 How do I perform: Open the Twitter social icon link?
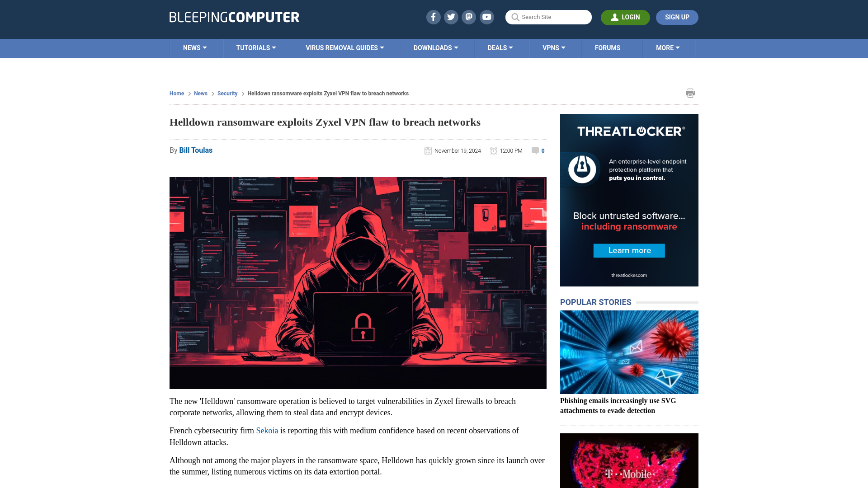pos(451,17)
